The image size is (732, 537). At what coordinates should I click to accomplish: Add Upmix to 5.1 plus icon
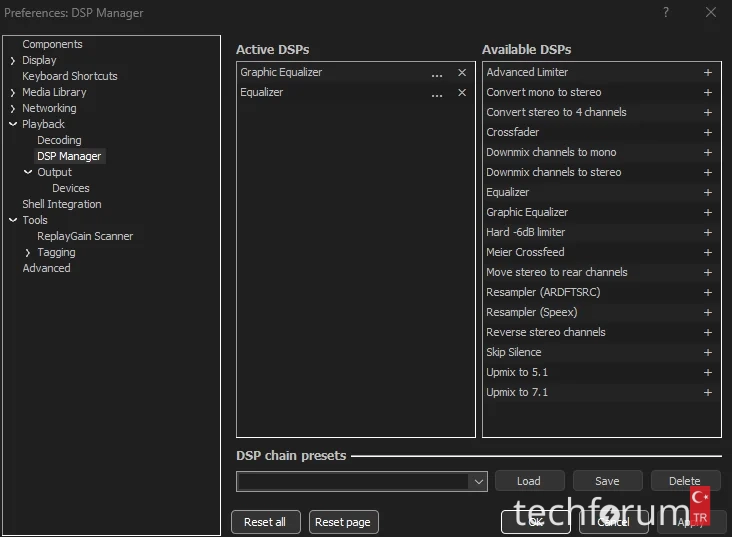[708, 373]
